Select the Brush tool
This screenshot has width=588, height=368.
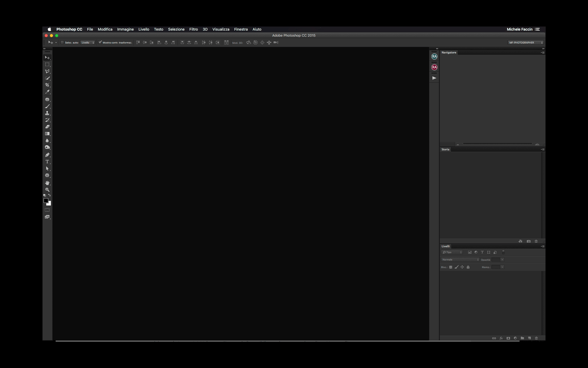(x=47, y=106)
